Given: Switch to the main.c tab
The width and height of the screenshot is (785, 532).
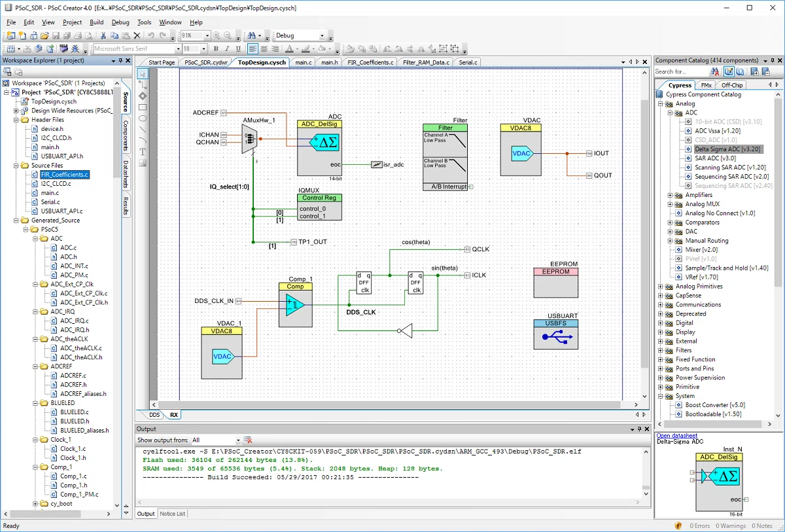Looking at the screenshot, I should point(303,62).
